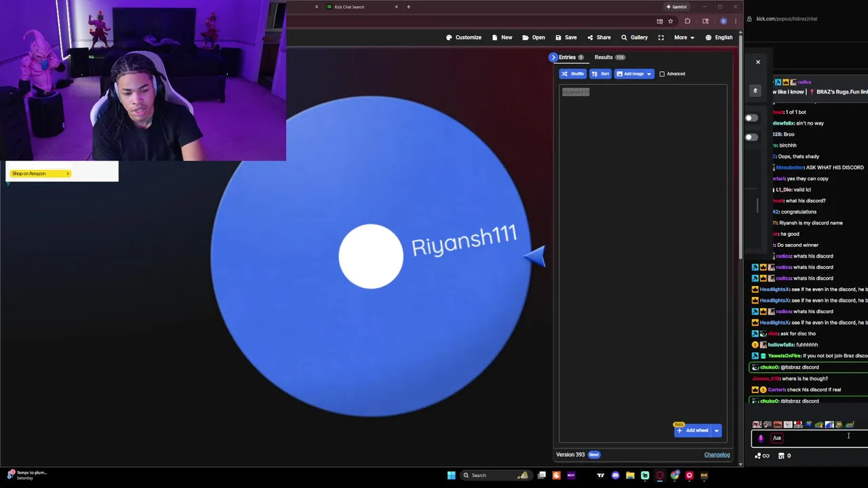This screenshot has height=488, width=868.
Task: Share the wheel
Action: (599, 37)
